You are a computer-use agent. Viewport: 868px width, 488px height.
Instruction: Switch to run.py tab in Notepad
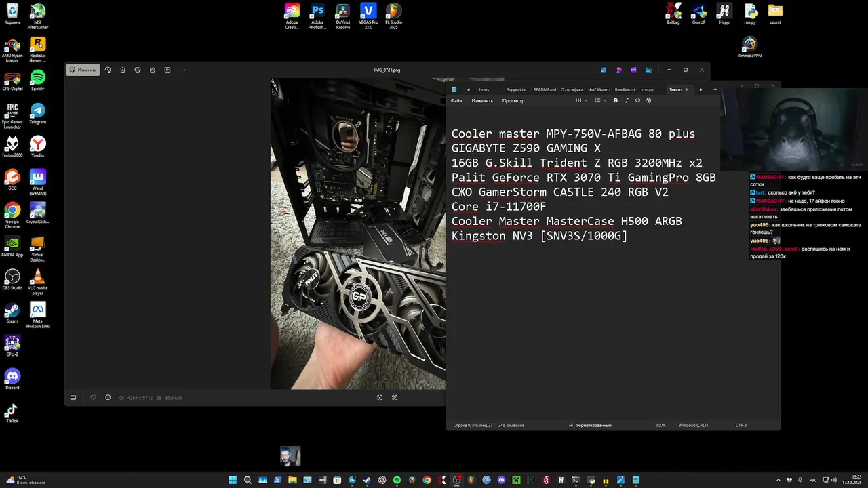point(648,89)
